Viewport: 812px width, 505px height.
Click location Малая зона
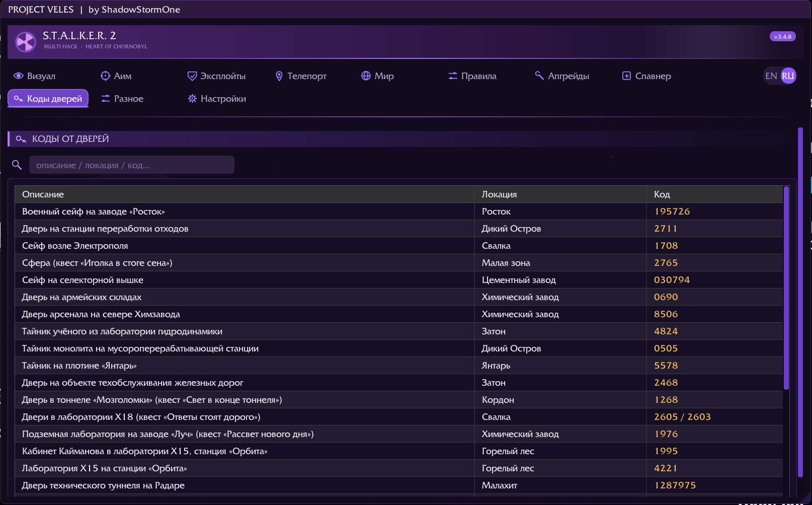pyautogui.click(x=506, y=263)
